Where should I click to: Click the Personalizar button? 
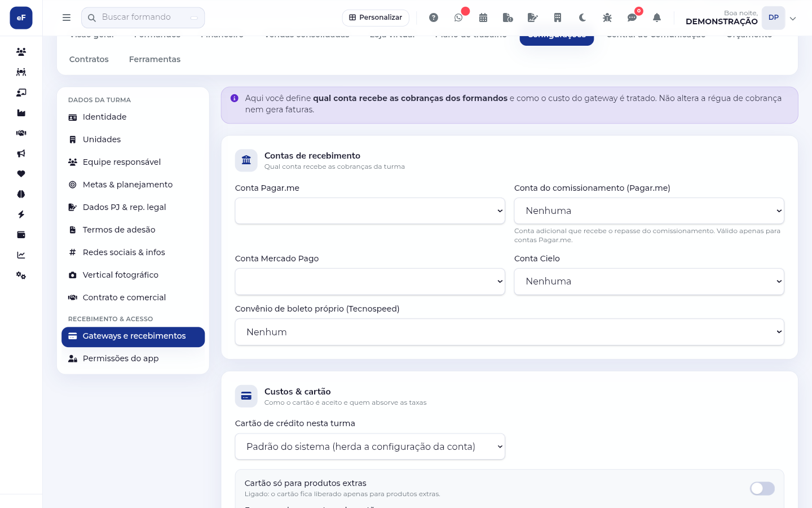376,17
